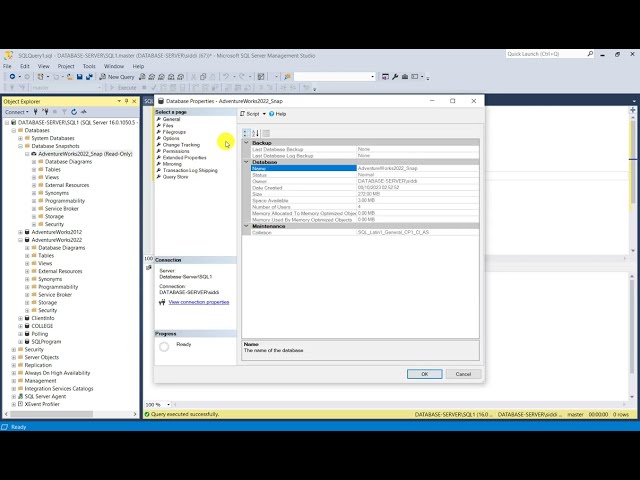The width and height of the screenshot is (640, 480).
Task: Click the Save icon in the main toolbar
Action: click(x=80, y=77)
